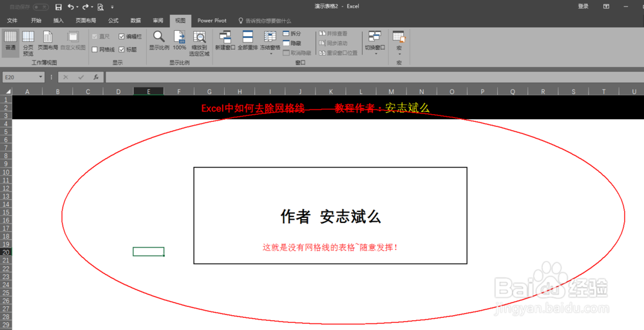
Task: Open the Page Layout (页面布局) ribbon tab
Action: point(86,21)
